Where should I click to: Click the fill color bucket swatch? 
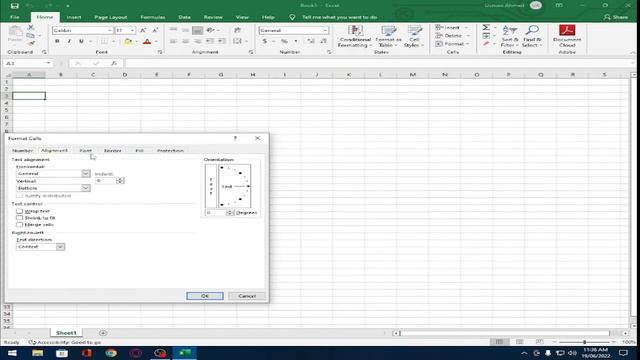click(128, 41)
